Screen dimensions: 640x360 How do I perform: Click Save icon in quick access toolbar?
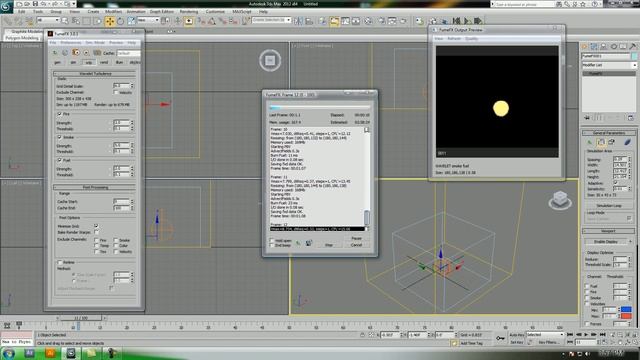(x=36, y=4)
